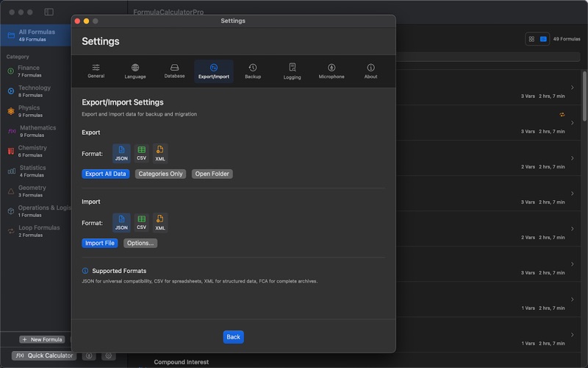Screen dimensions: 588x368
Task: Export Categories Only
Action: click(x=160, y=174)
